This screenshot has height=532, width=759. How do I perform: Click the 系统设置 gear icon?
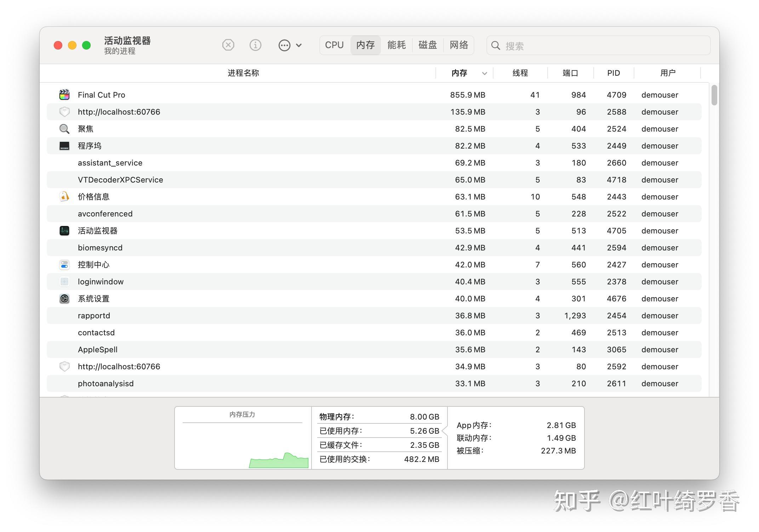[x=64, y=299]
